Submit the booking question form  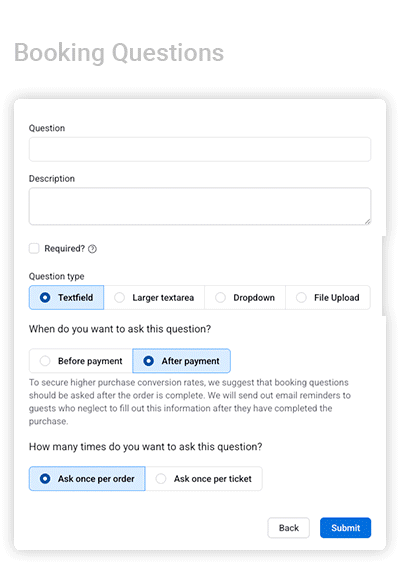click(x=345, y=527)
